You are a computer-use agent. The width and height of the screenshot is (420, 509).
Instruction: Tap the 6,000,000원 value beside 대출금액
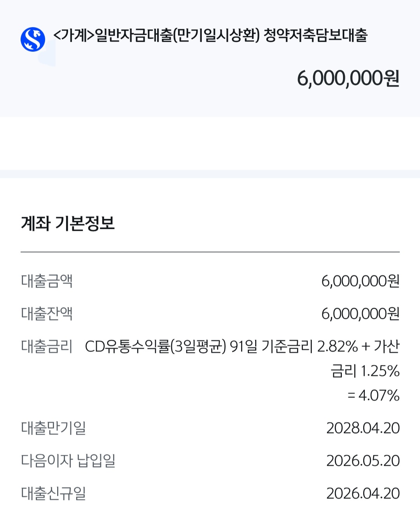(x=360, y=281)
